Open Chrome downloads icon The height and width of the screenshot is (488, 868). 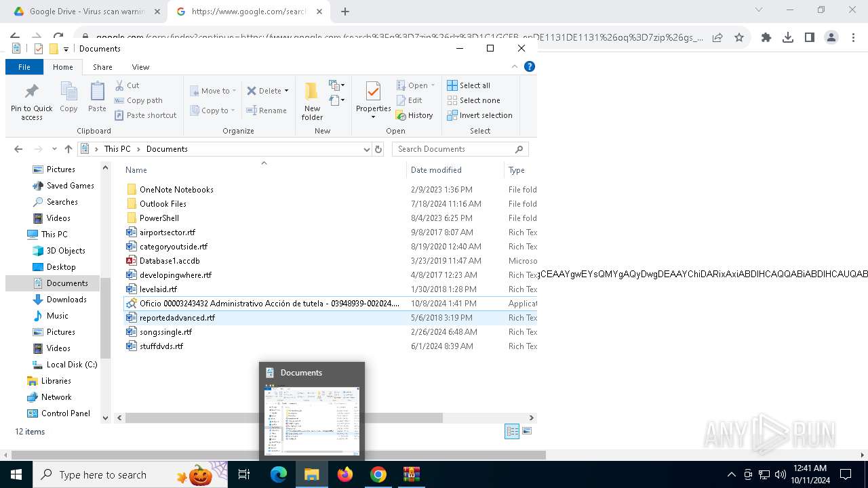point(788,37)
